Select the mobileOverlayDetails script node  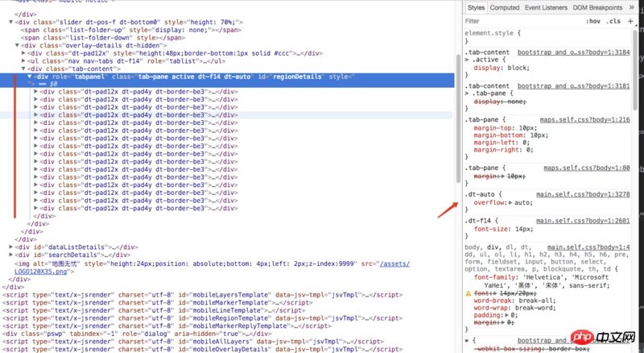click(203, 349)
